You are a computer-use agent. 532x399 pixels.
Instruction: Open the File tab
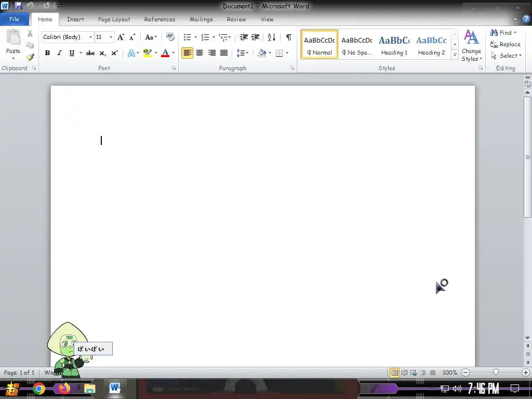point(14,19)
